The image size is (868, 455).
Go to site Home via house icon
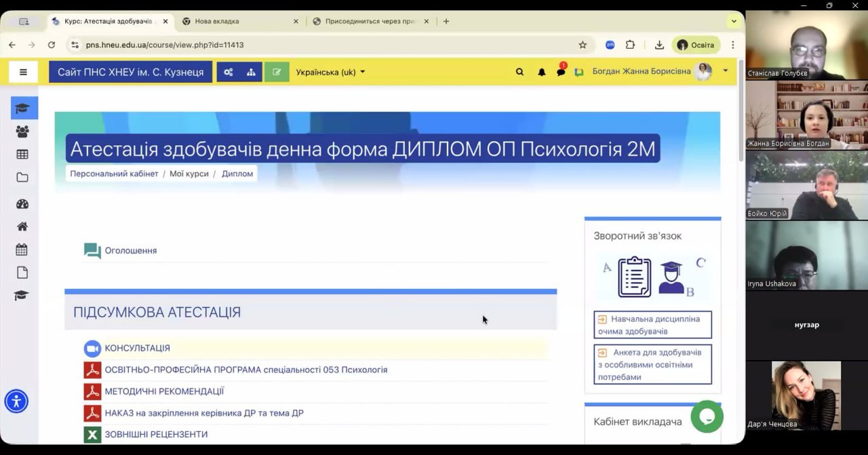(22, 226)
